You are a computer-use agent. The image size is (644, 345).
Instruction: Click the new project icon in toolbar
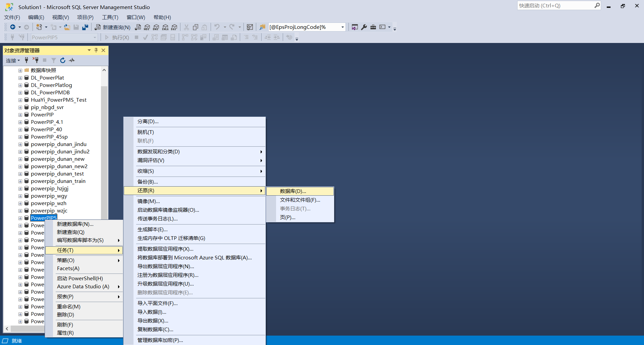coord(39,27)
